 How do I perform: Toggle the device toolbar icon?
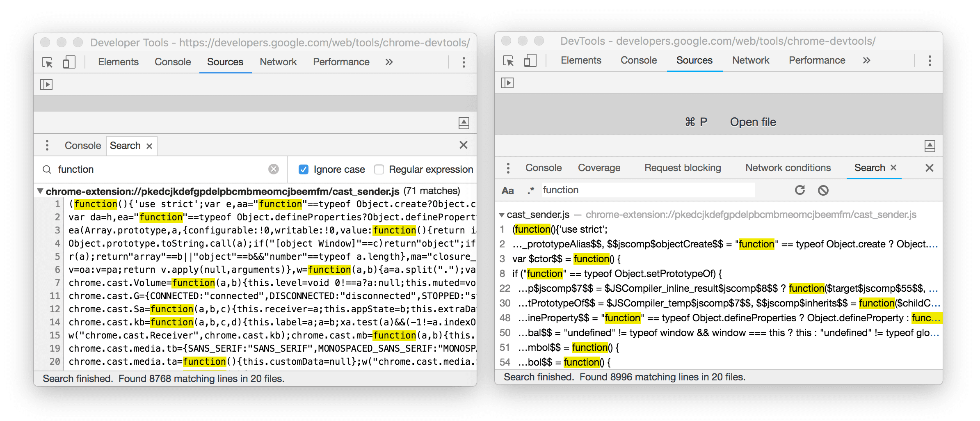tap(69, 62)
